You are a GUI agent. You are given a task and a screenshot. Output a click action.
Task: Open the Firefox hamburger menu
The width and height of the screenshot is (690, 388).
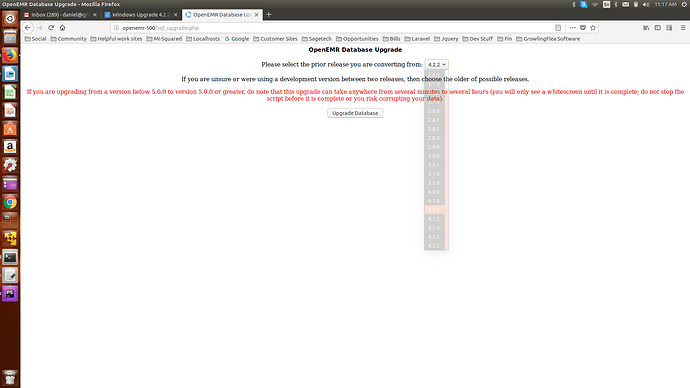coord(683,28)
